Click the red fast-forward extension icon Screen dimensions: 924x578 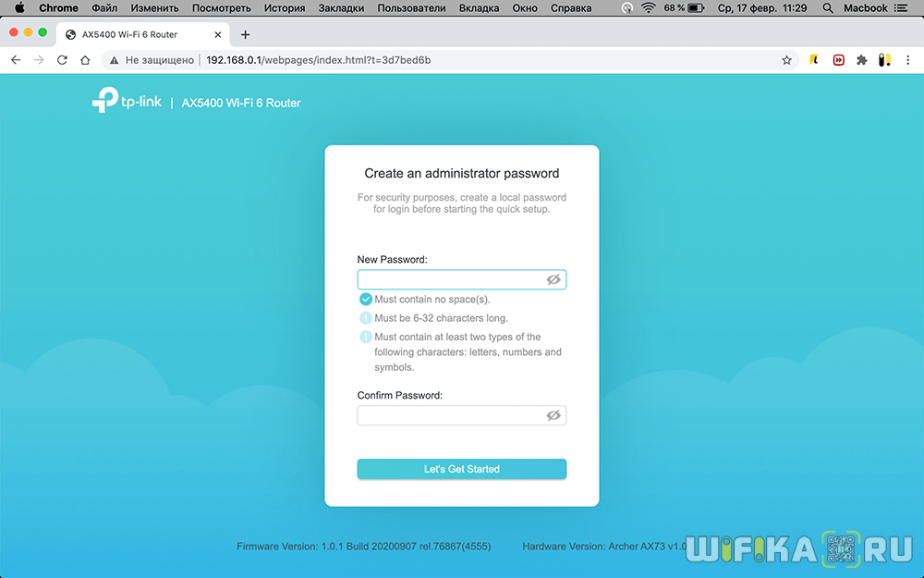(839, 60)
